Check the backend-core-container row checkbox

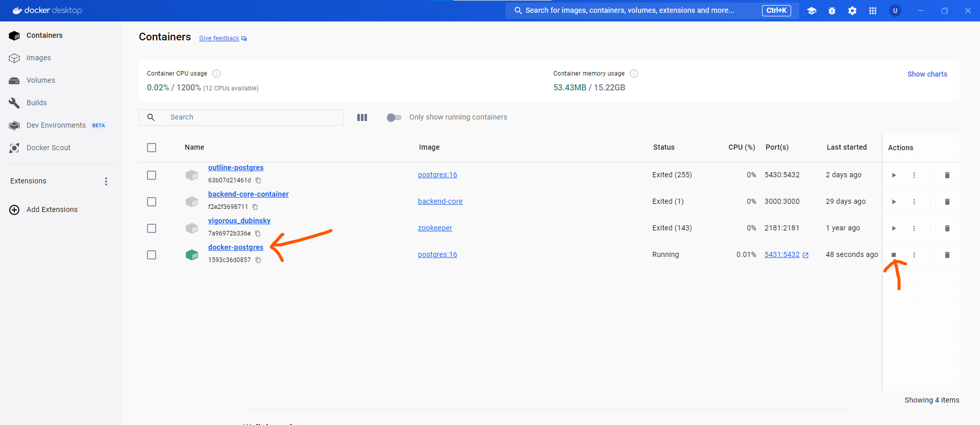[152, 202]
